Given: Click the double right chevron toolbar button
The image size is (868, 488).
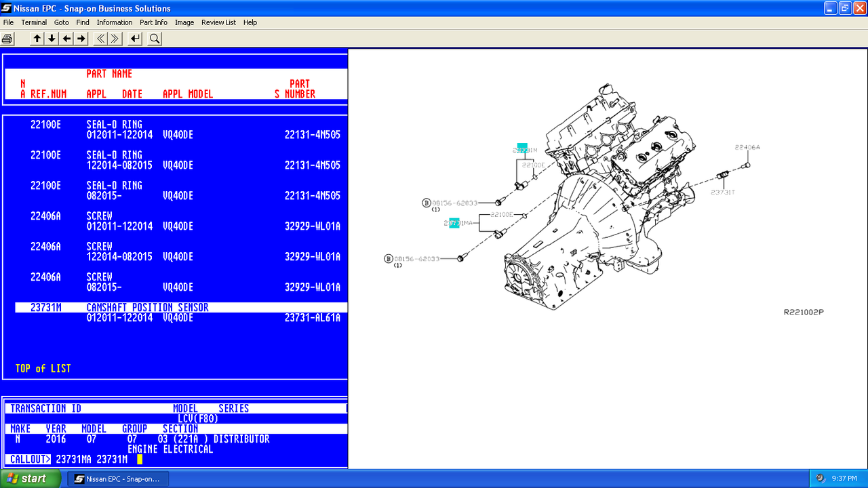Looking at the screenshot, I should (x=115, y=39).
